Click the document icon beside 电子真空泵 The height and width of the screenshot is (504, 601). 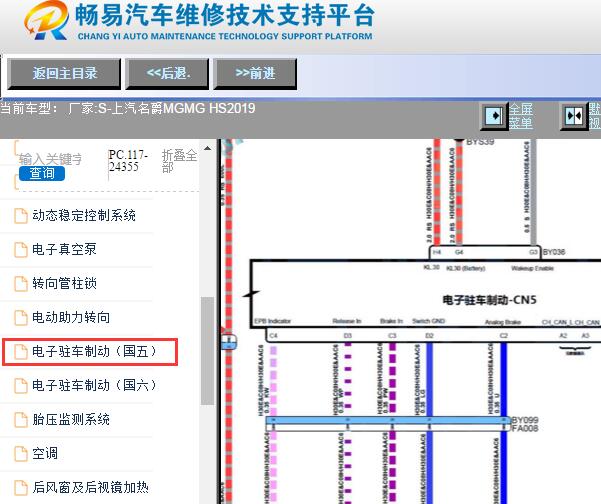click(x=21, y=250)
